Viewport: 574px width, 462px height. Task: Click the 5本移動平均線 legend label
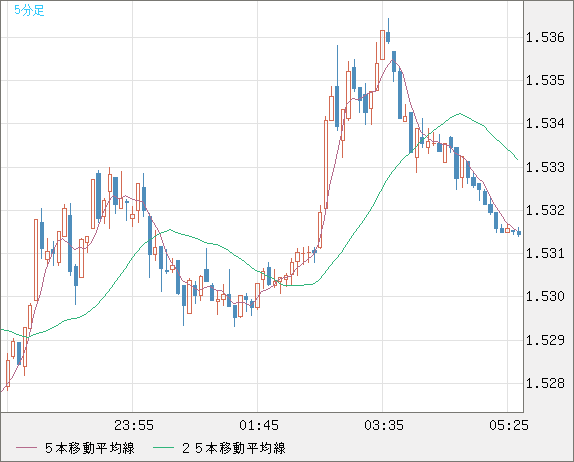coord(90,448)
